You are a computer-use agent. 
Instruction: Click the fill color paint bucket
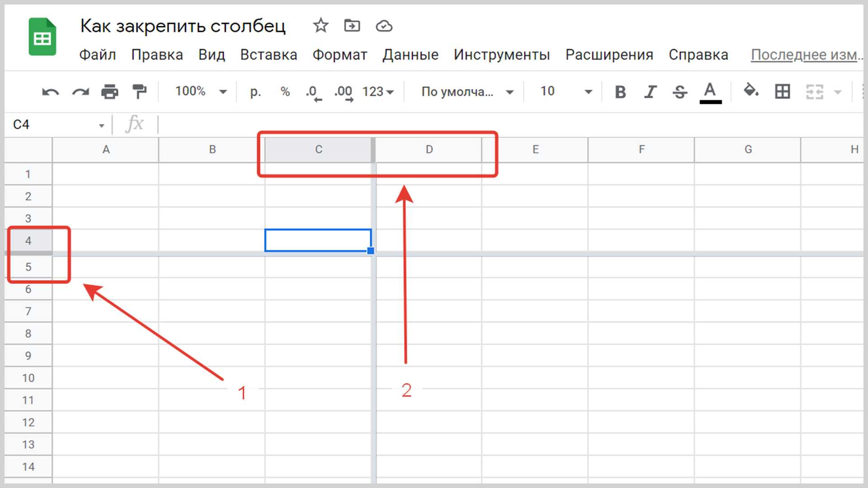(751, 91)
